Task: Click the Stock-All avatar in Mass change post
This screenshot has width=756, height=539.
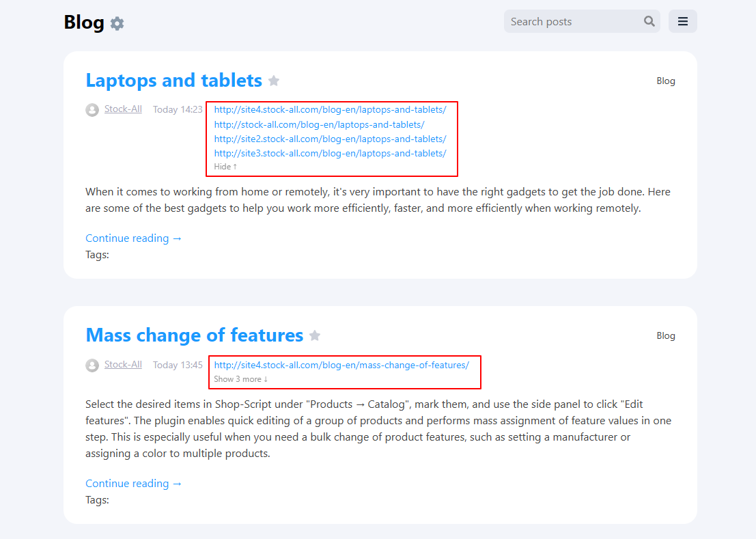Action: click(92, 365)
